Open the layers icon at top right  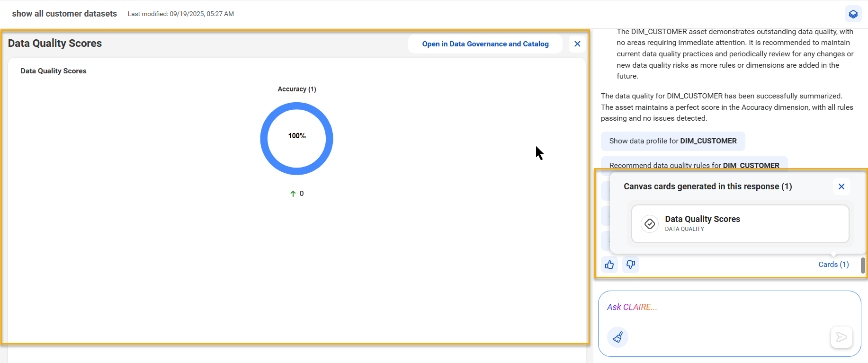pos(853,14)
